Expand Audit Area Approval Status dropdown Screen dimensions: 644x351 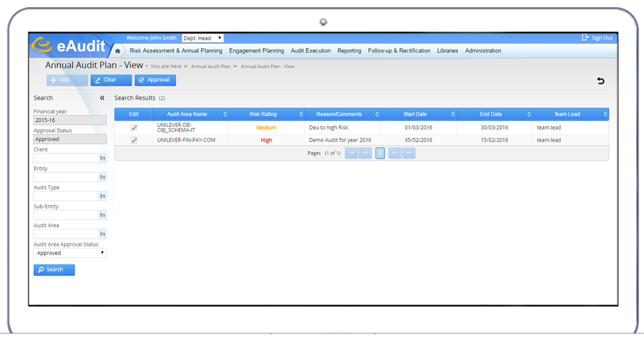point(70,253)
